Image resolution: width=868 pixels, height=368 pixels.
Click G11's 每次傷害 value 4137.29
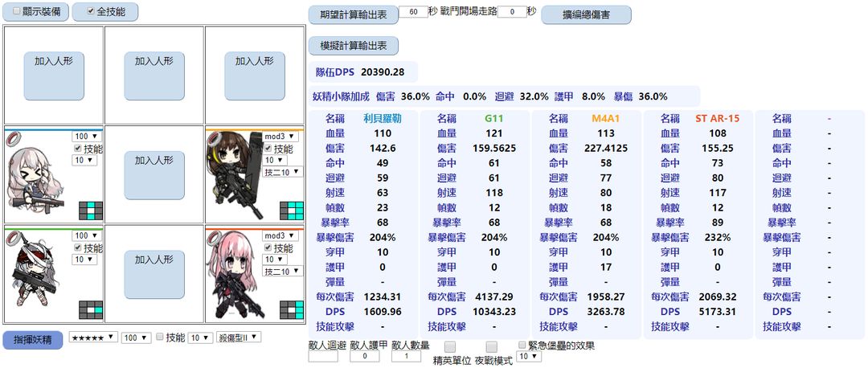point(493,296)
